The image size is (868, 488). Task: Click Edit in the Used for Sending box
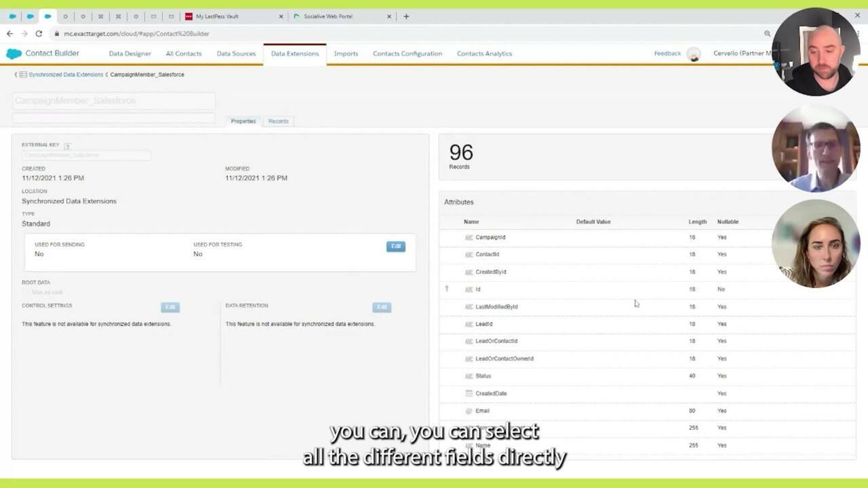tap(395, 246)
